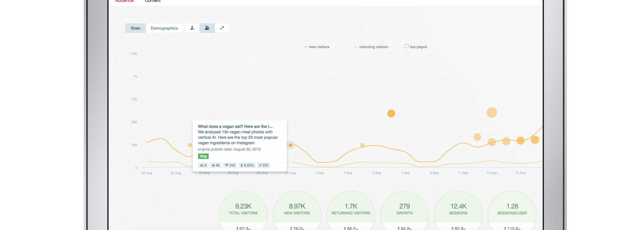Click the wifi reach badge showing 242

[x=230, y=165]
